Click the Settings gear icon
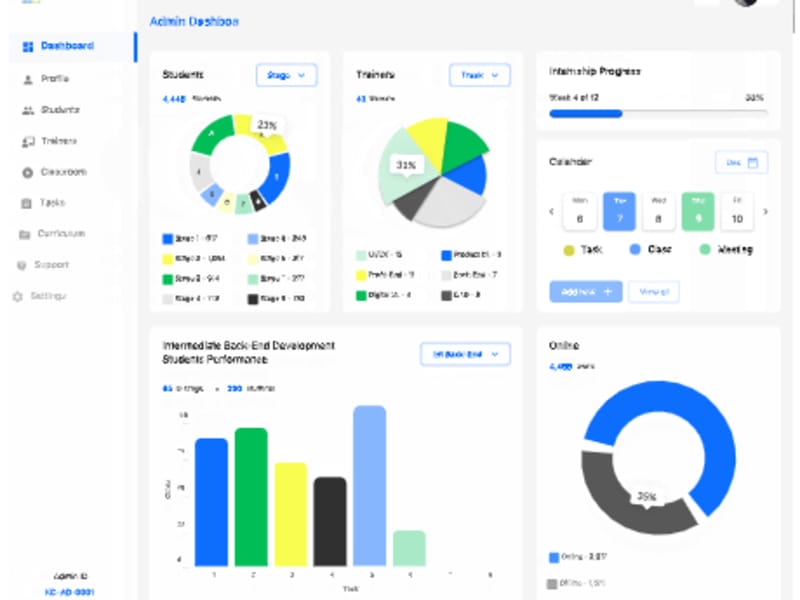Viewport: 800px width, 600px height. pyautogui.click(x=18, y=296)
